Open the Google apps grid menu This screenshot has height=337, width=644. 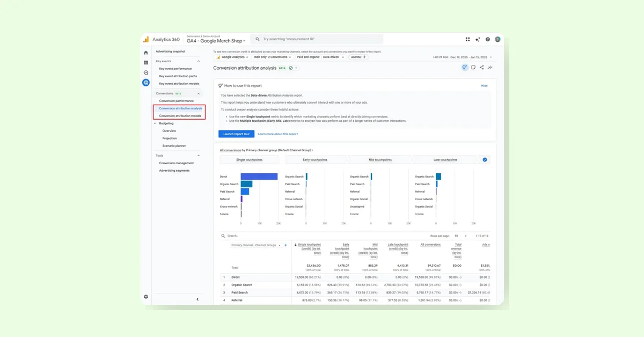pos(467,39)
